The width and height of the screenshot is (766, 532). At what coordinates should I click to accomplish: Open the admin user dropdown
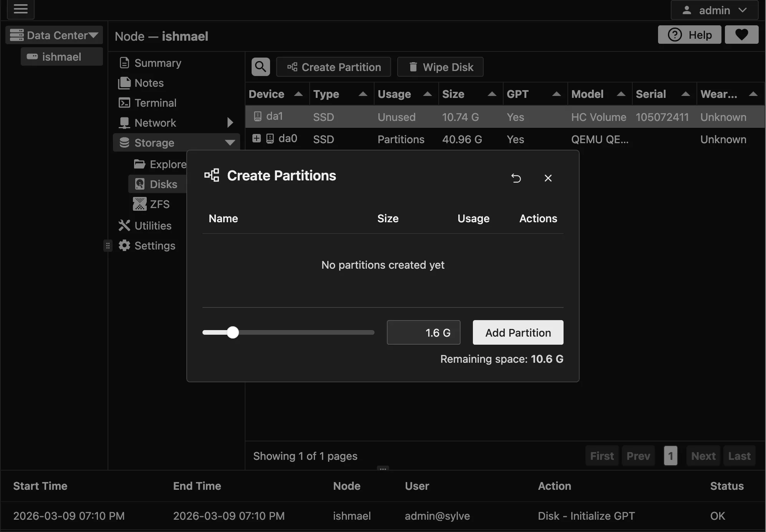[x=714, y=10]
